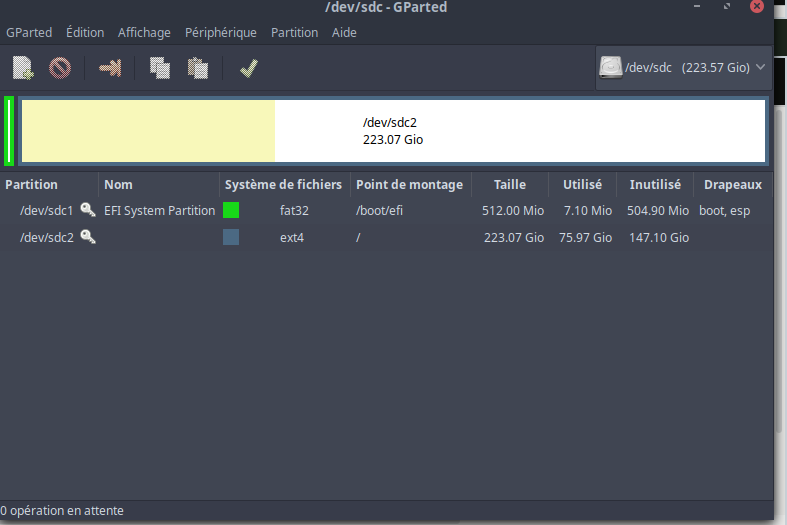Open the Partition menu
This screenshot has width=787, height=525.
tap(294, 32)
